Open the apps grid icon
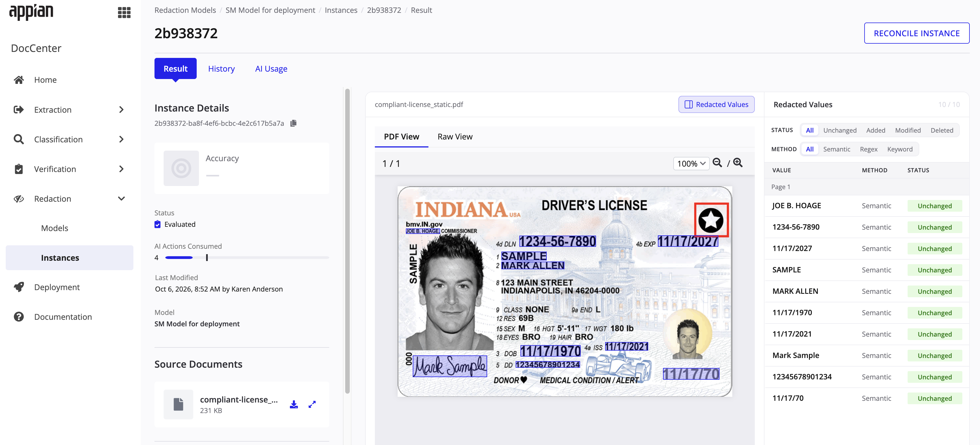Image resolution: width=980 pixels, height=445 pixels. 124,13
